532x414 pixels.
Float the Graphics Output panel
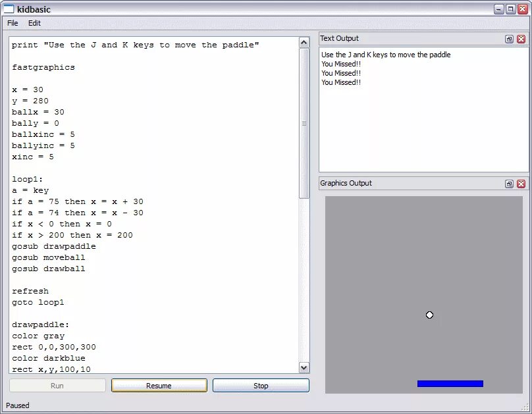click(509, 184)
